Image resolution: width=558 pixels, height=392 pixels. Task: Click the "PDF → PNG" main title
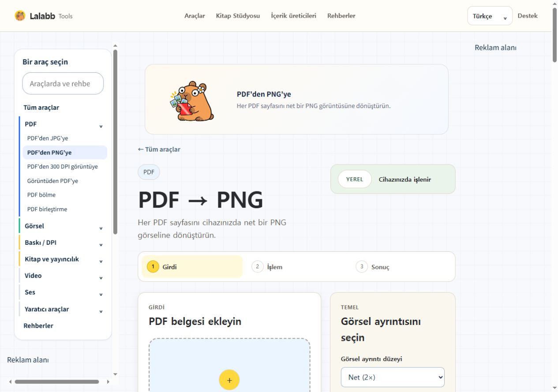coord(201,200)
